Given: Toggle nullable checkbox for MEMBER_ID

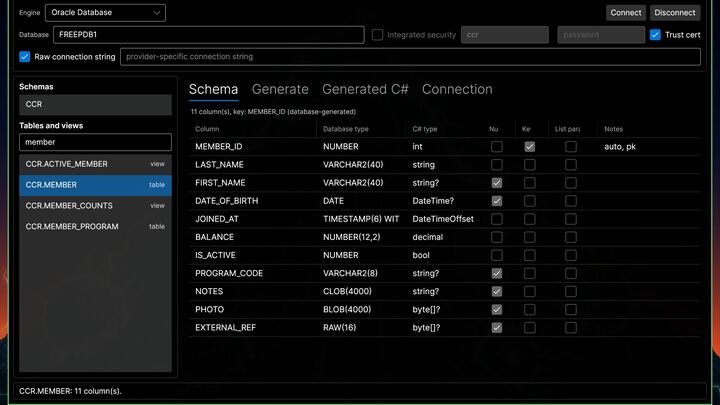Looking at the screenshot, I should pos(497,146).
